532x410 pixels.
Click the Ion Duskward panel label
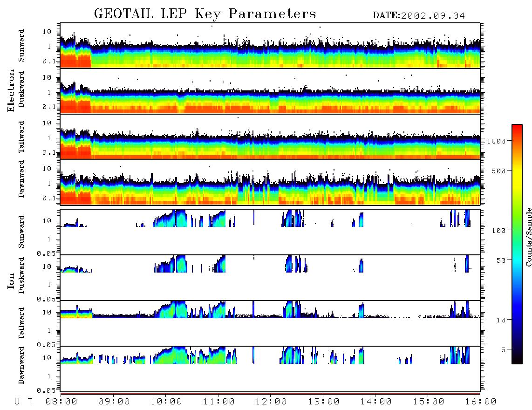tap(21, 275)
